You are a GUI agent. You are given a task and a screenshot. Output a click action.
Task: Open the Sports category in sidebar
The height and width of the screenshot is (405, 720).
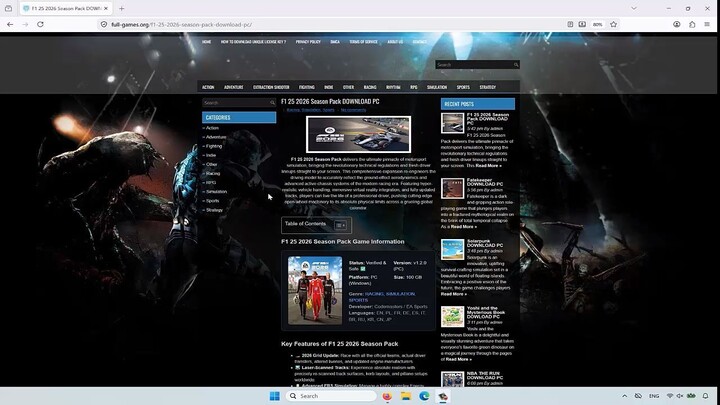pyautogui.click(x=212, y=201)
